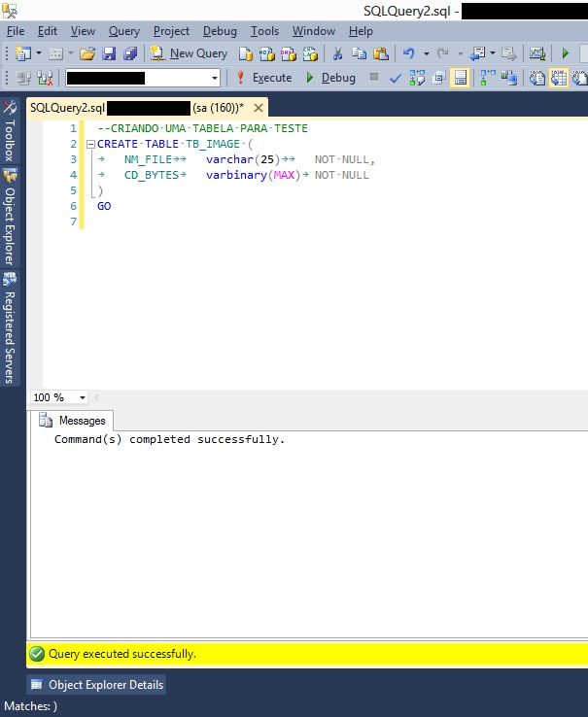
Task: Click the Copy icon
Action: coord(360,53)
